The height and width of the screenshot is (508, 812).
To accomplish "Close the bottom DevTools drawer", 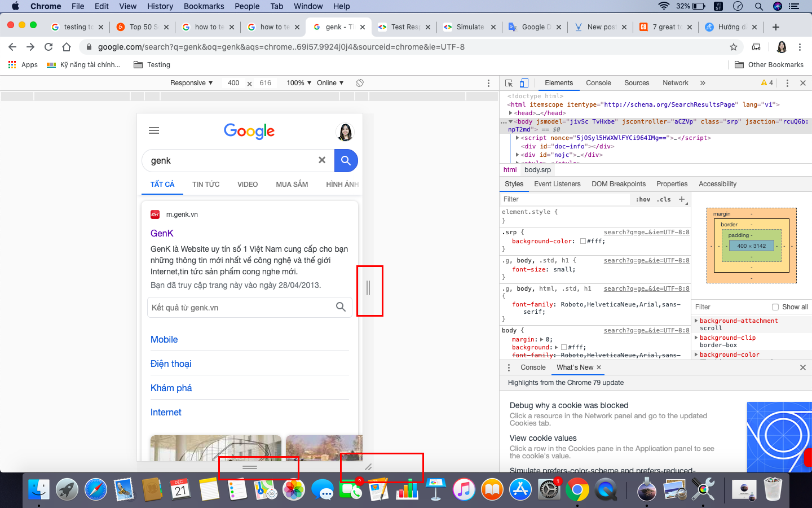I will click(x=803, y=367).
